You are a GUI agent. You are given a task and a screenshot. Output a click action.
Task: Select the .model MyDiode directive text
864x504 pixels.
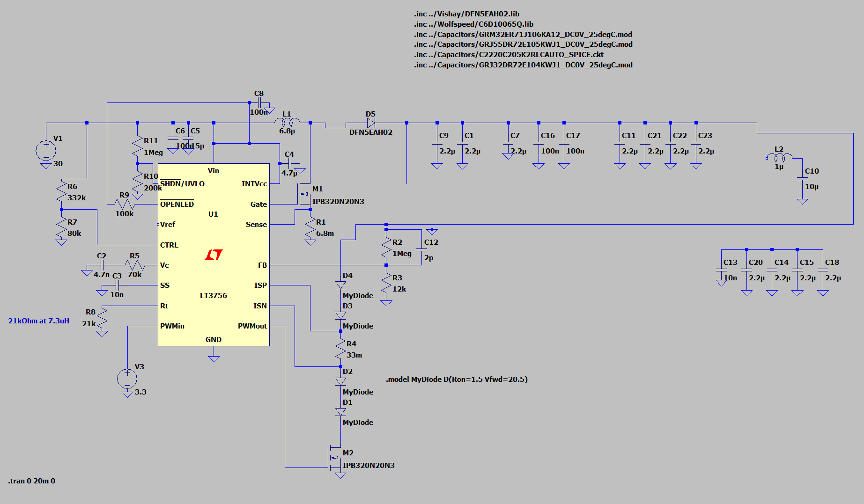(x=457, y=380)
